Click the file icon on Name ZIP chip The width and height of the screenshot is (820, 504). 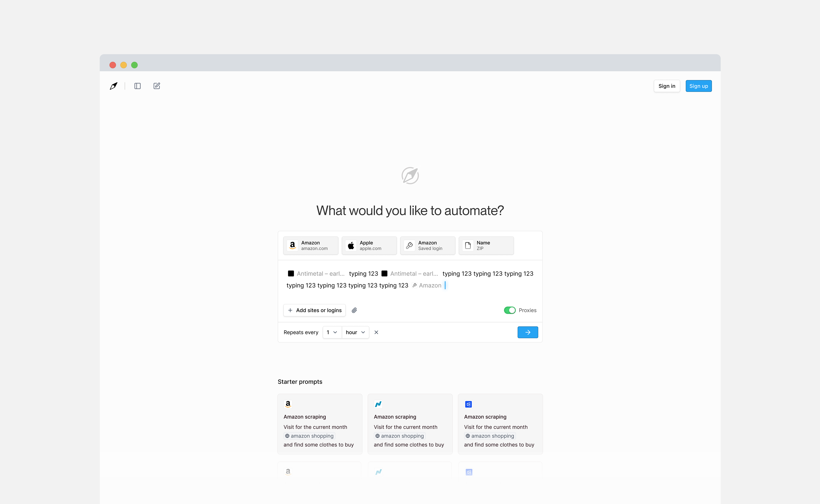coord(468,246)
